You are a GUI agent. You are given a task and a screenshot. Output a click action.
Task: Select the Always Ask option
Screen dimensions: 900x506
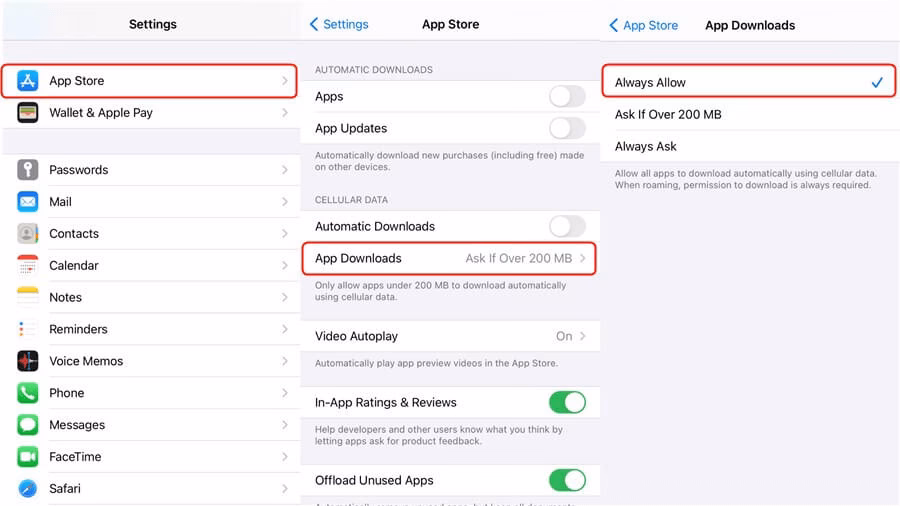point(646,147)
